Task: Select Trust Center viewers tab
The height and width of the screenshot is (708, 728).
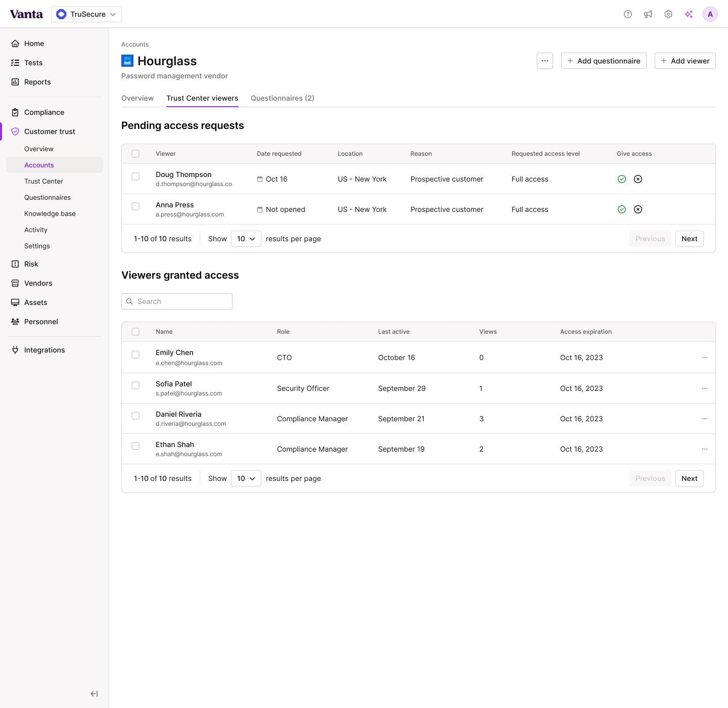Action: point(202,98)
